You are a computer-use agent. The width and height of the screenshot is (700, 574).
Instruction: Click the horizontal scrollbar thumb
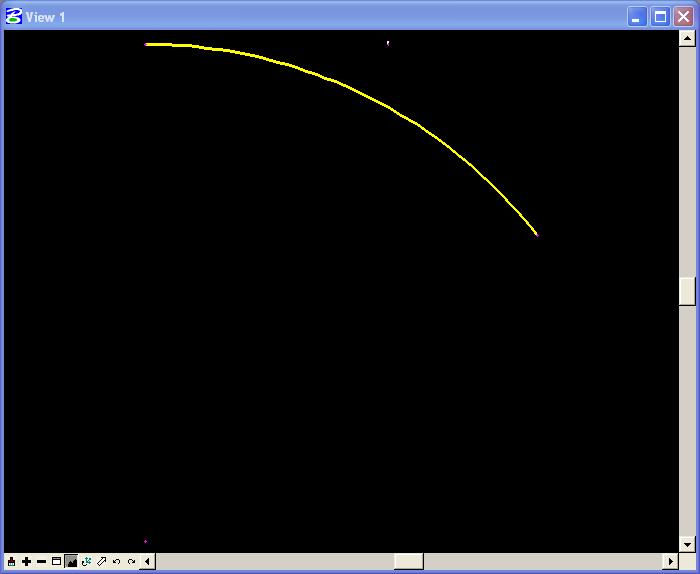408,562
